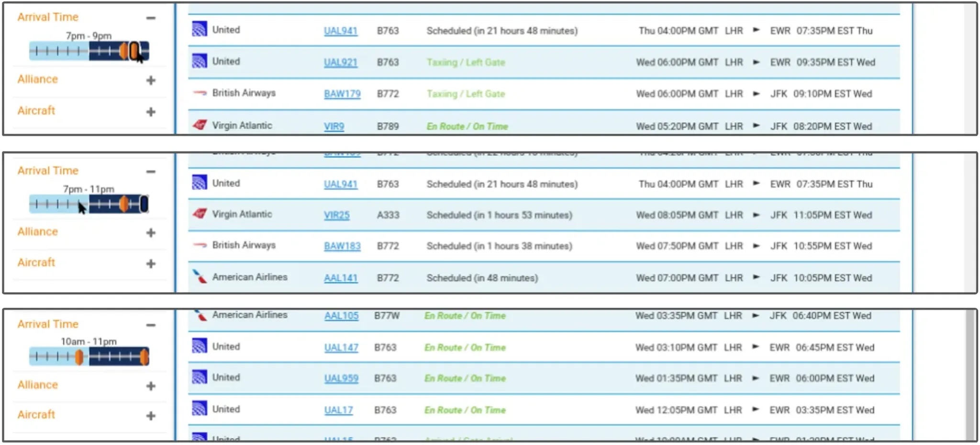Click the United logo in the UAL921 row
This screenshot has width=980, height=445.
click(x=199, y=61)
